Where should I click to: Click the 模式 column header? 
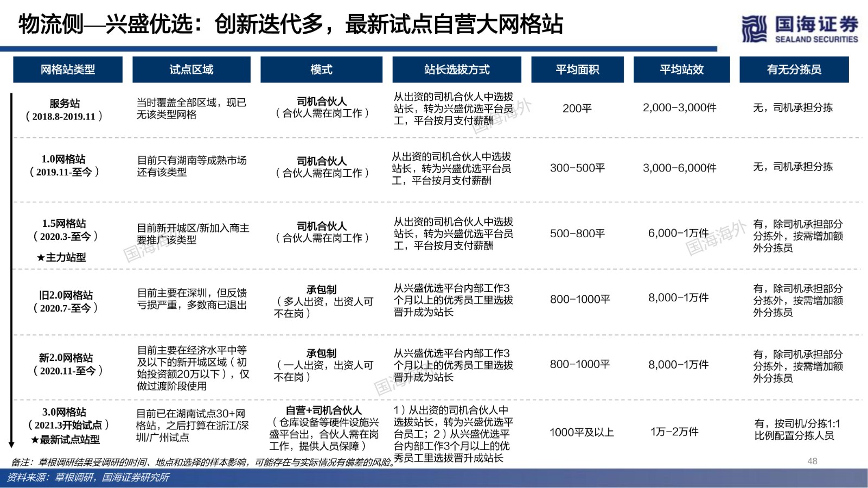(321, 69)
